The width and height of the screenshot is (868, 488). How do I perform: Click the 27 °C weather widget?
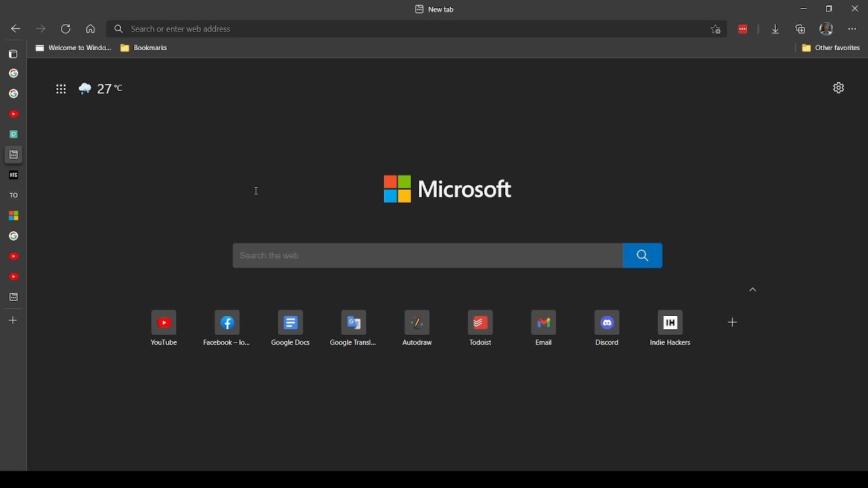click(x=101, y=89)
